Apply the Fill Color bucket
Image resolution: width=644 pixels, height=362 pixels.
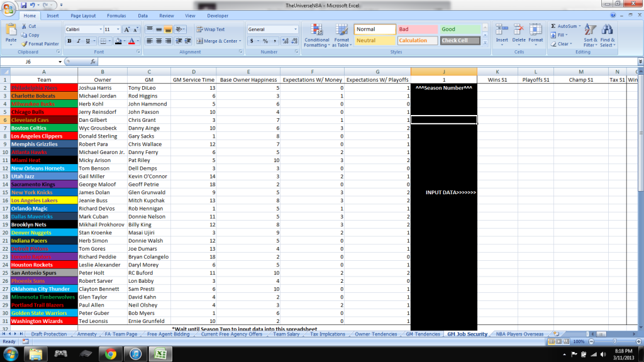(x=118, y=41)
